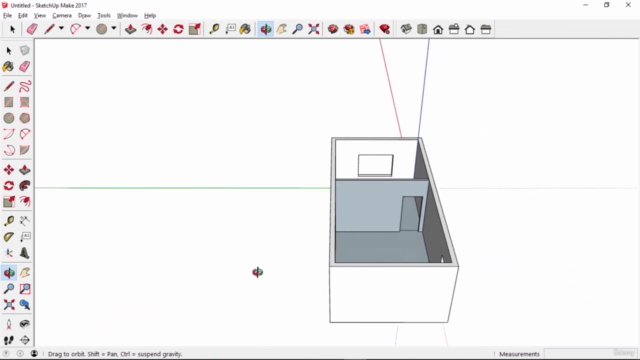Image resolution: width=640 pixels, height=360 pixels.
Task: Select Dimensions tool in left toolbar
Action: pos(25,221)
